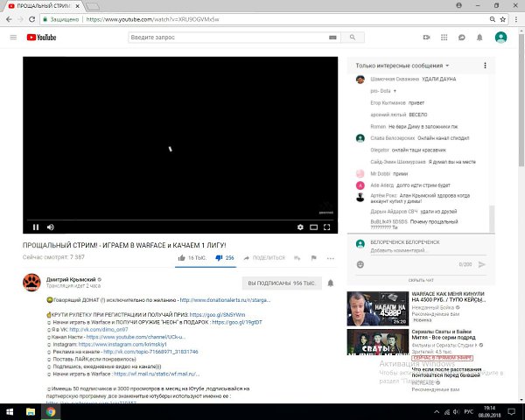Insert emoji in the chat box
Screen dimensions: 525x420
[360, 263]
